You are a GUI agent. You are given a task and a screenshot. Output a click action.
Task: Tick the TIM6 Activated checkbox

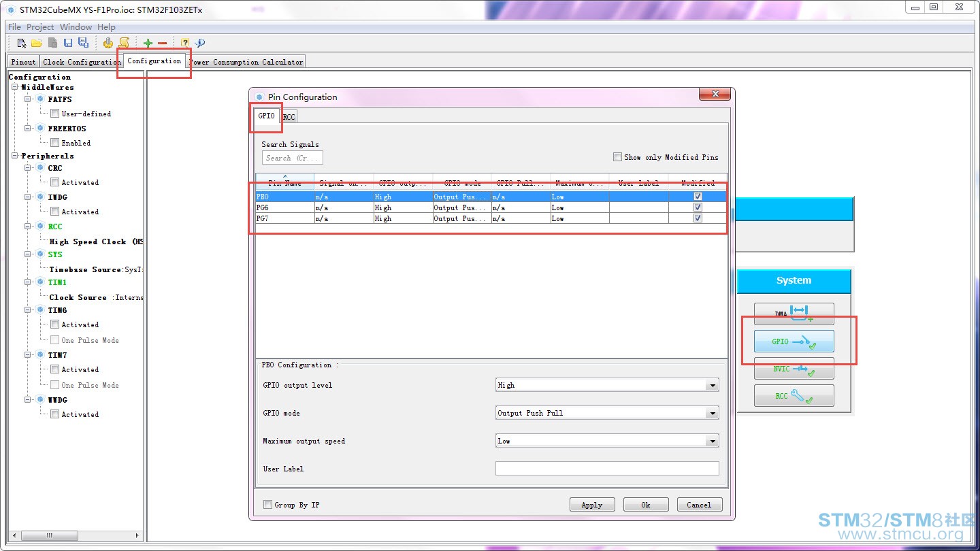click(x=54, y=324)
